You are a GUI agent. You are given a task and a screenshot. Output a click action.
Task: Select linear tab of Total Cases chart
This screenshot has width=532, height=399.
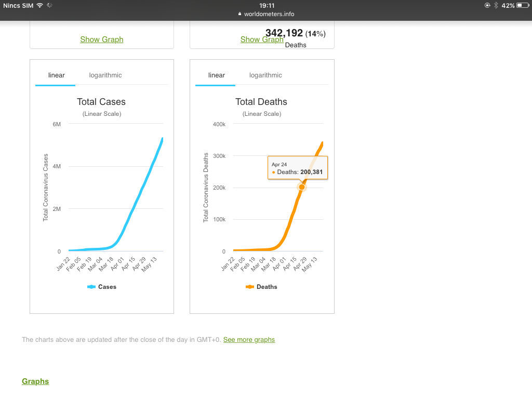coord(56,75)
